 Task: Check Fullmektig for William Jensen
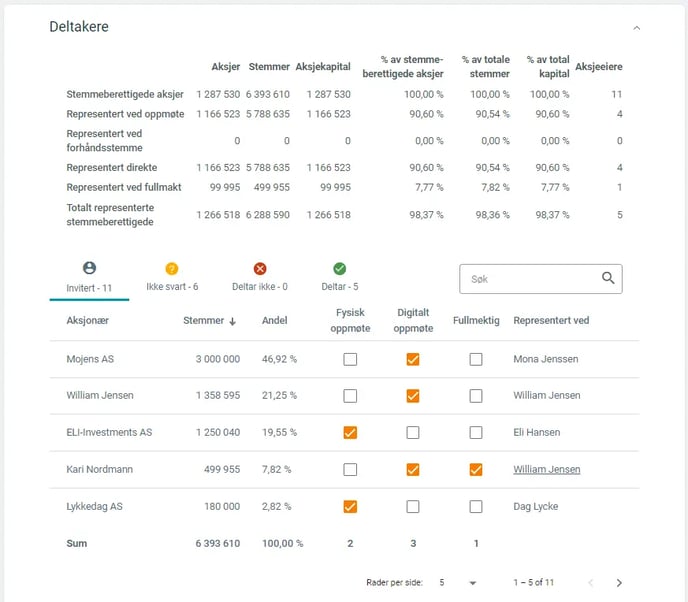[476, 396]
